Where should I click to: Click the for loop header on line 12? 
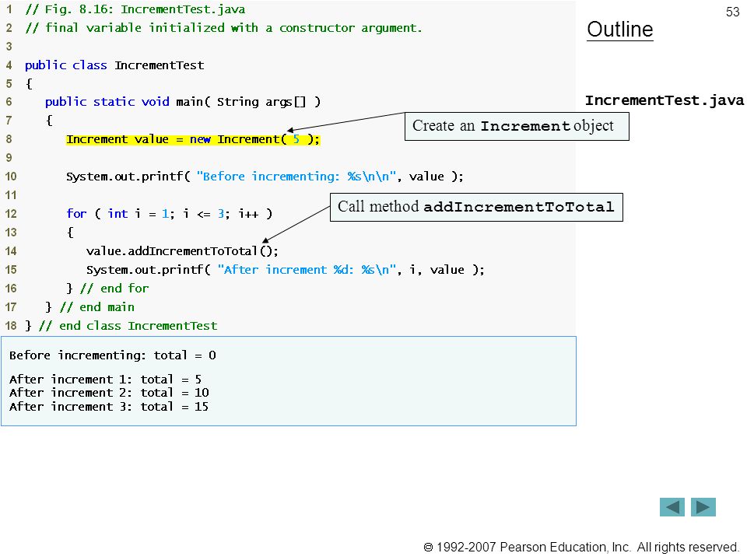pyautogui.click(x=169, y=214)
